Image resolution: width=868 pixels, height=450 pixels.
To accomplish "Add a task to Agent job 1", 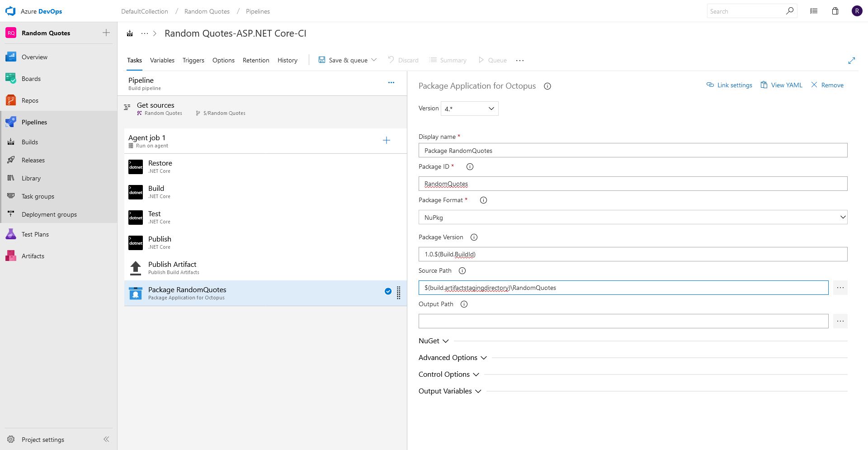I will (x=387, y=140).
